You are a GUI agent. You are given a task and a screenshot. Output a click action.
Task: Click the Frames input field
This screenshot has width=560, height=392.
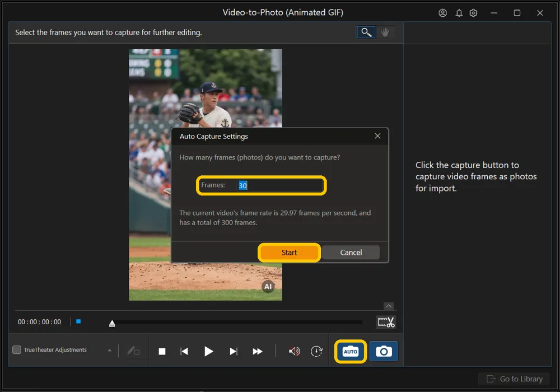pos(280,185)
